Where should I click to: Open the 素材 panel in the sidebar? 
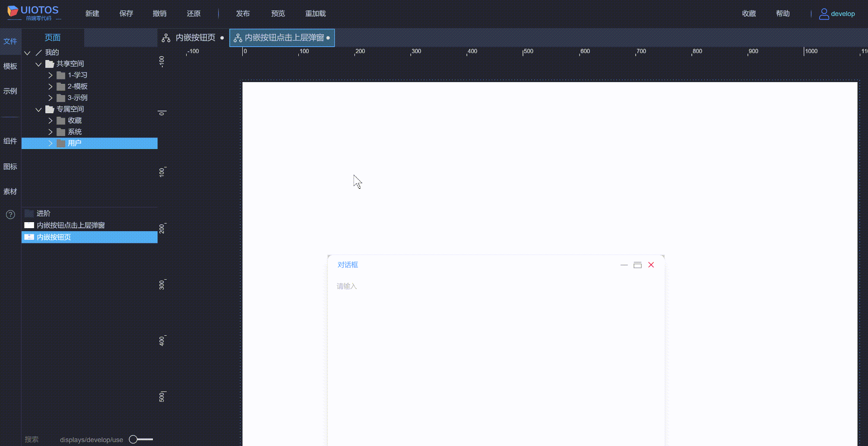(10, 191)
